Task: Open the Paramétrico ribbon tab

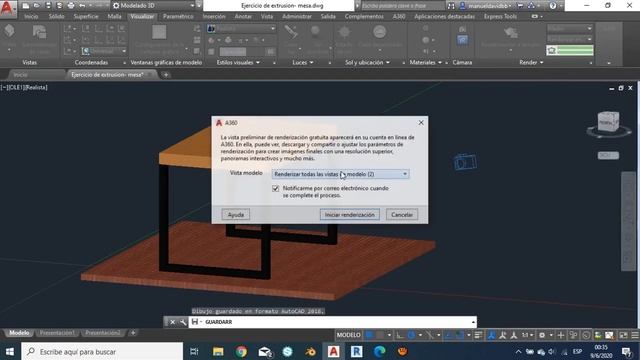Action: (178, 16)
